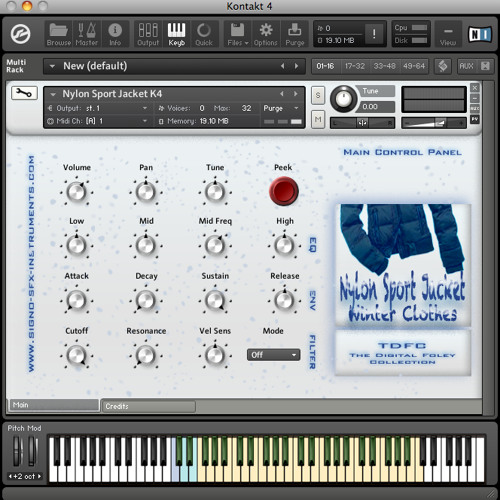Toggle the Keyb on-screen keyboard

176,34
